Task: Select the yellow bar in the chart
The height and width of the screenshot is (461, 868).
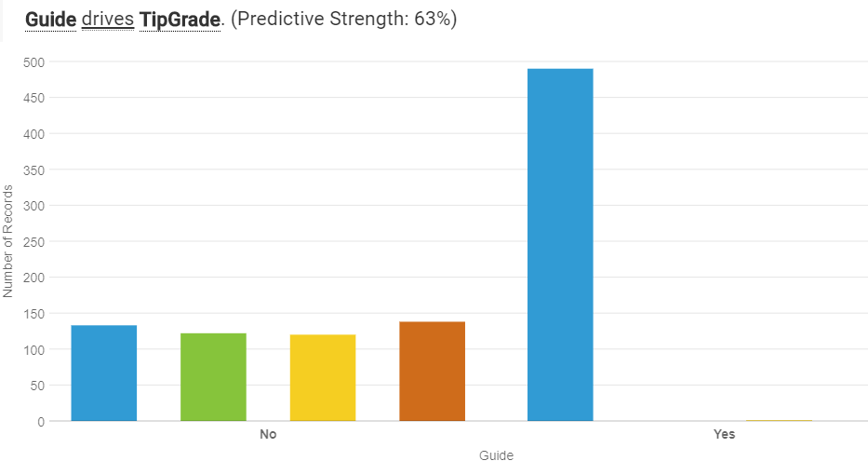Action: tap(323, 377)
